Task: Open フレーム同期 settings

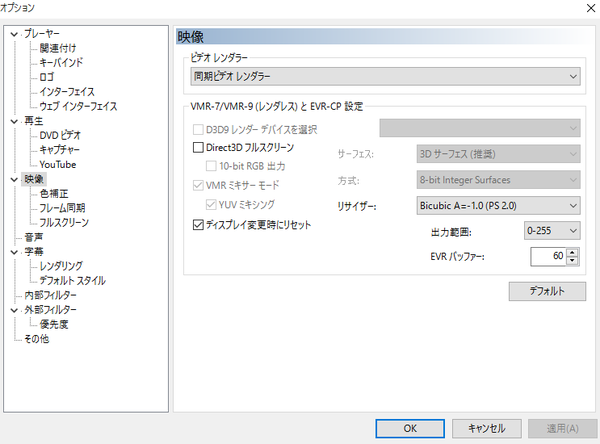Action: pos(62,208)
